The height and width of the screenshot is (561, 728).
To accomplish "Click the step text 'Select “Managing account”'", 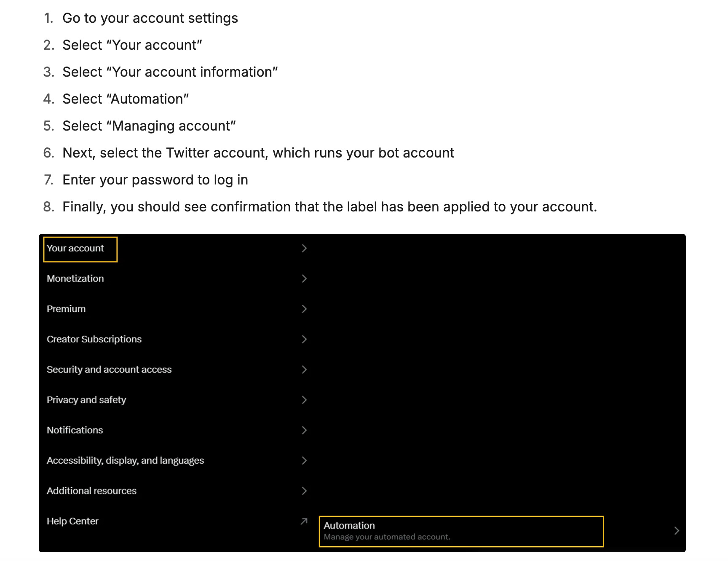I will click(x=149, y=126).
